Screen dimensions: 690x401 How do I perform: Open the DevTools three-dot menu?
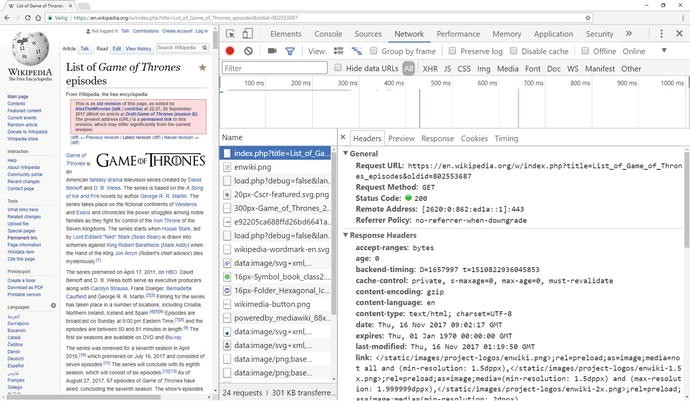tap(661, 33)
